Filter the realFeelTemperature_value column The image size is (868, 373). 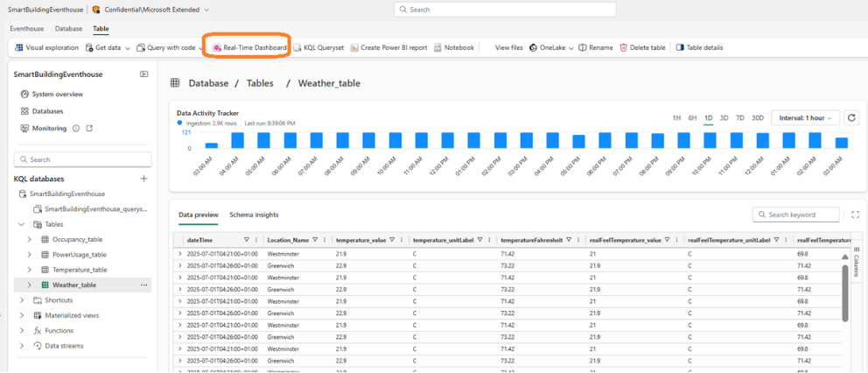[x=667, y=240]
